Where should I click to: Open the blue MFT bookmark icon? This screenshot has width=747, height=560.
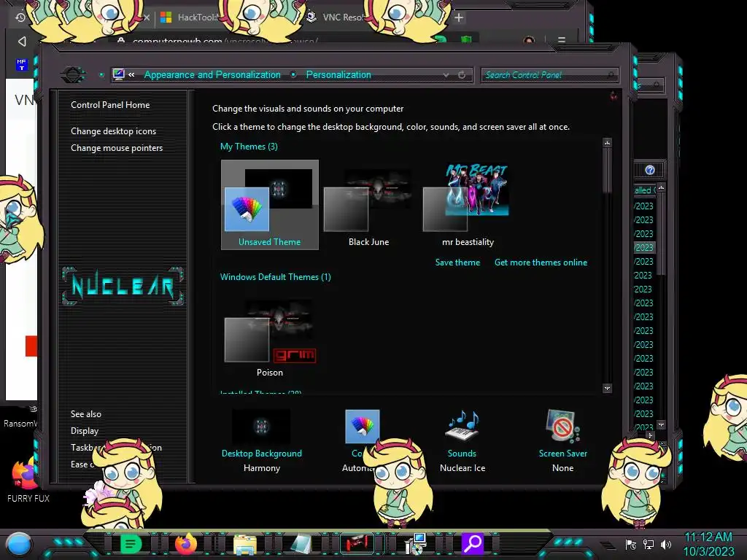[x=21, y=65]
